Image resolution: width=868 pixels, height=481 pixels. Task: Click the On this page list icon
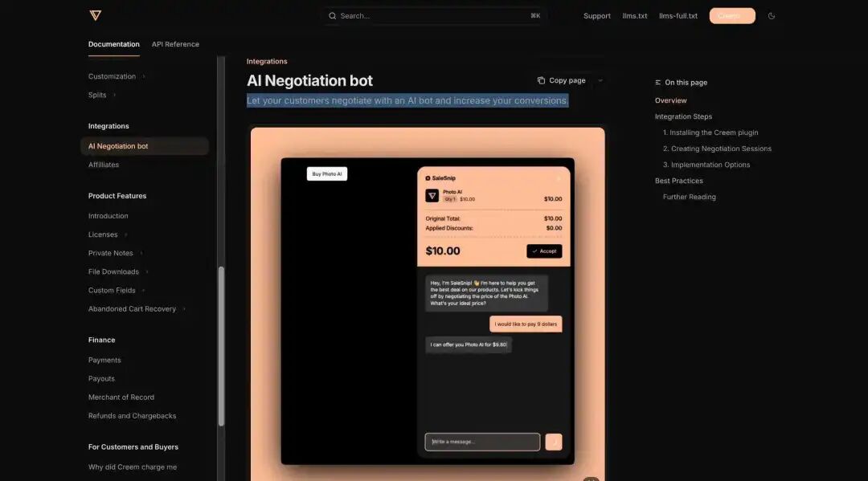point(657,83)
